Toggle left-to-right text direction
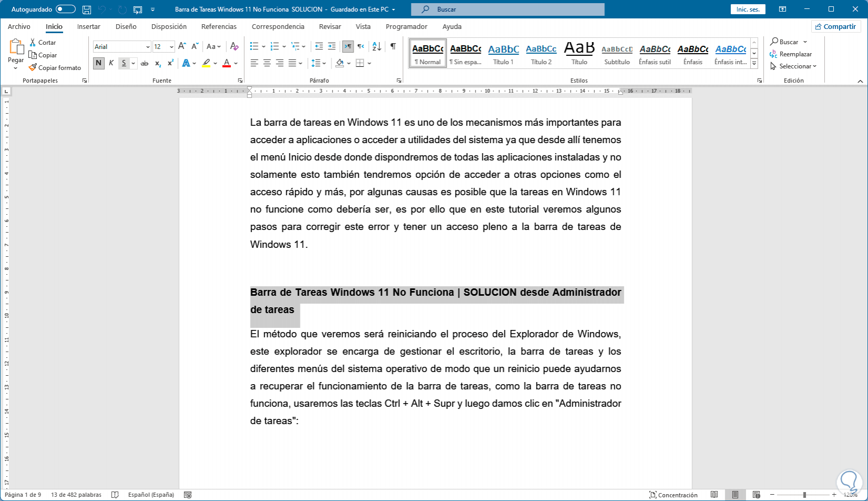Image resolution: width=868 pixels, height=501 pixels. (x=348, y=46)
